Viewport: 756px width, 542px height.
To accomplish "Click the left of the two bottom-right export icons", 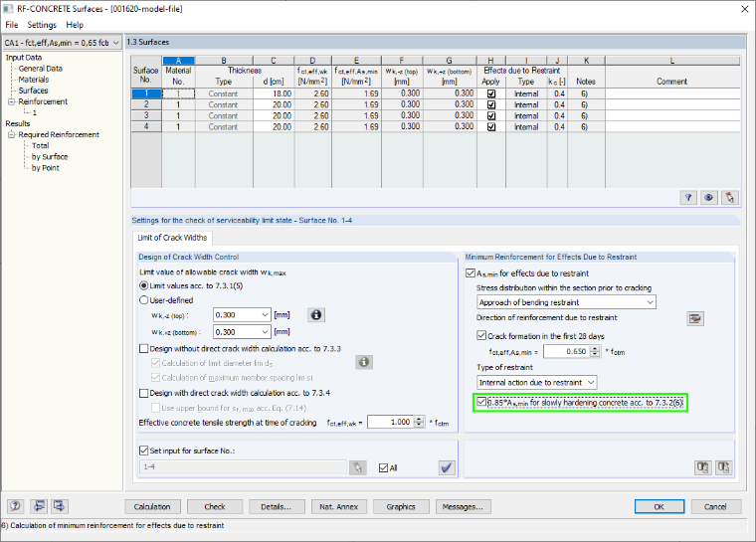I will point(702,467).
